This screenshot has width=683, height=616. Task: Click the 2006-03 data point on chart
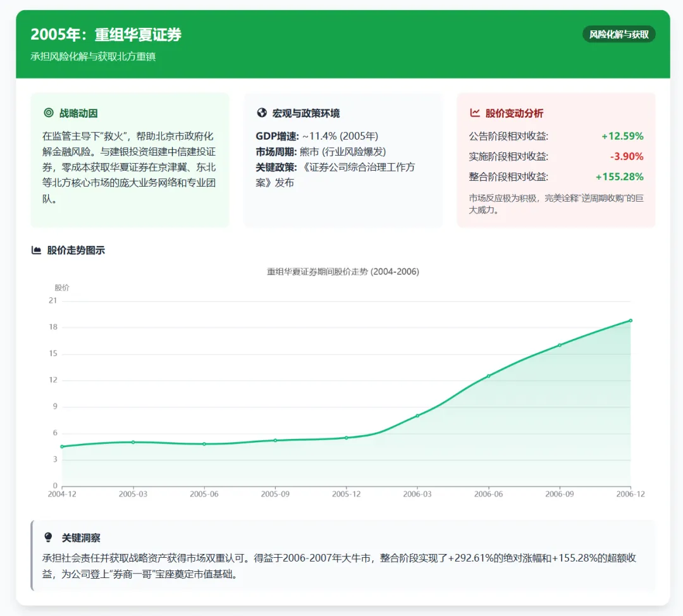point(417,416)
